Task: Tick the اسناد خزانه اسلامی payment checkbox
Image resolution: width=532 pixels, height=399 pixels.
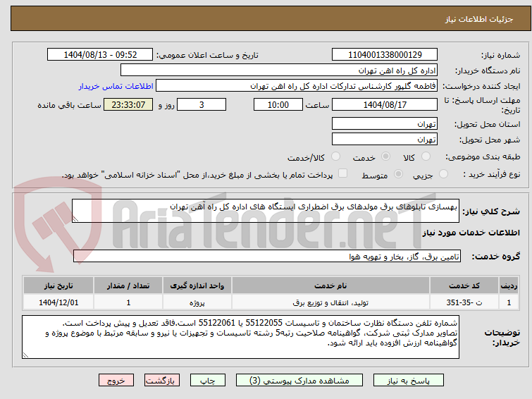Action: pyautogui.click(x=343, y=173)
